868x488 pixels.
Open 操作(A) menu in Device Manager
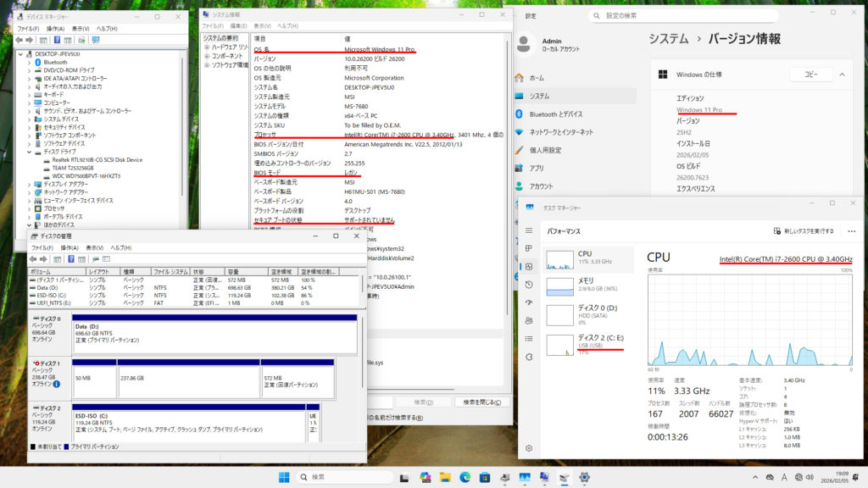[55, 29]
